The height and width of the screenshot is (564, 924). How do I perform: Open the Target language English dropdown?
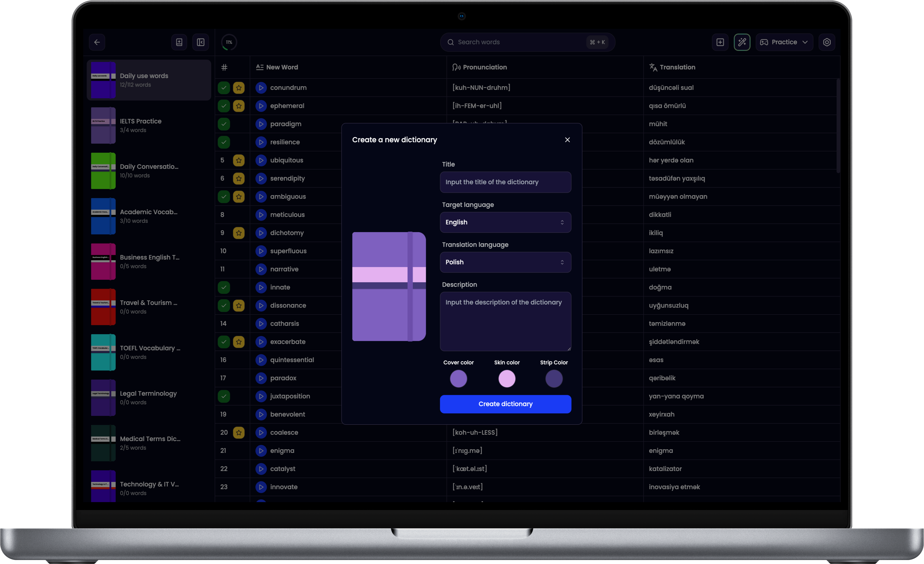coord(505,222)
